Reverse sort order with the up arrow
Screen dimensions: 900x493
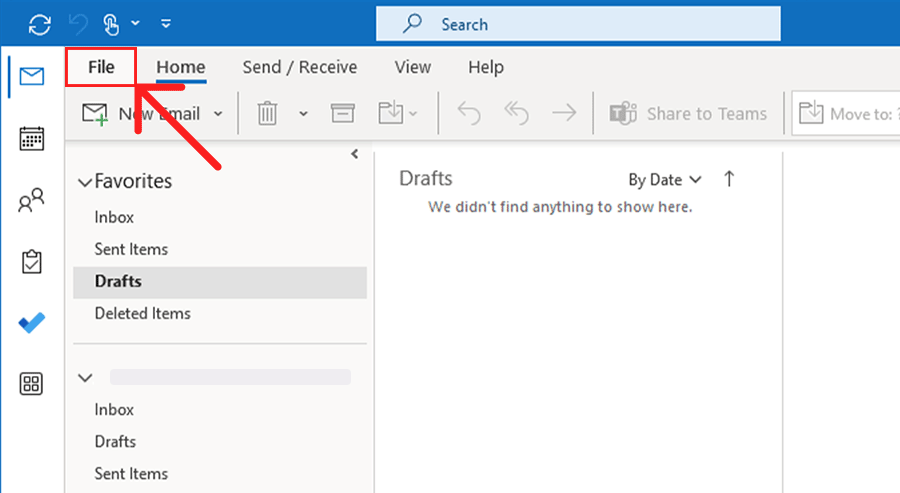pyautogui.click(x=729, y=179)
